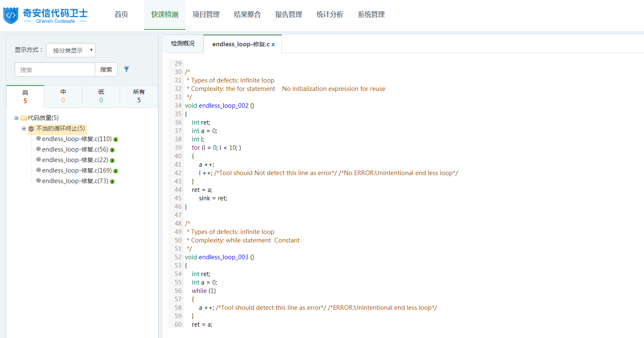Collapse the 不当的循环终止(5) tree node

click(x=24, y=129)
